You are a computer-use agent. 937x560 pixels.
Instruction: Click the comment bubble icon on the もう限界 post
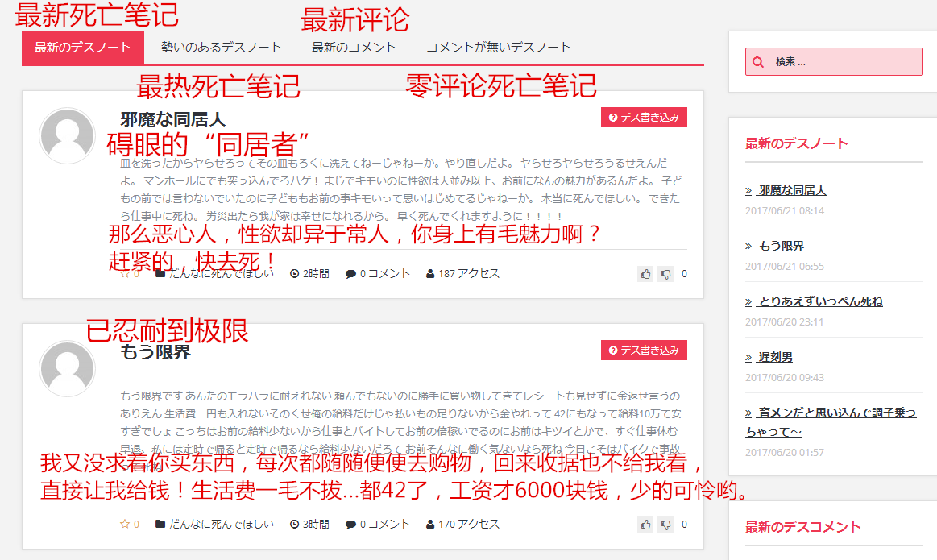[350, 524]
